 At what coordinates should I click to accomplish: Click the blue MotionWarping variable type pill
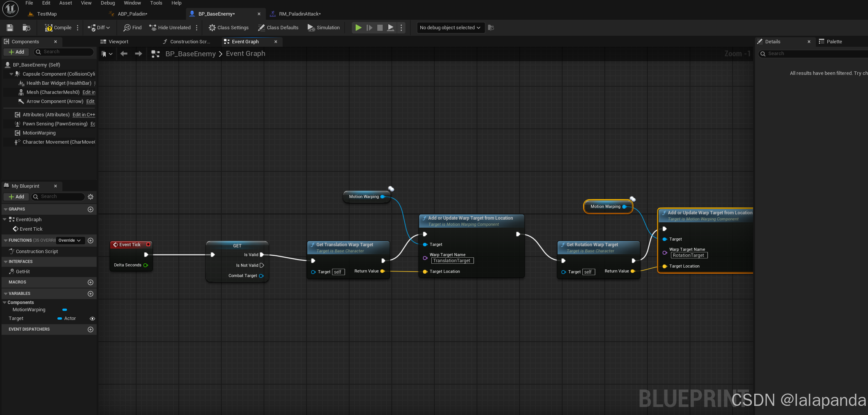click(65, 310)
